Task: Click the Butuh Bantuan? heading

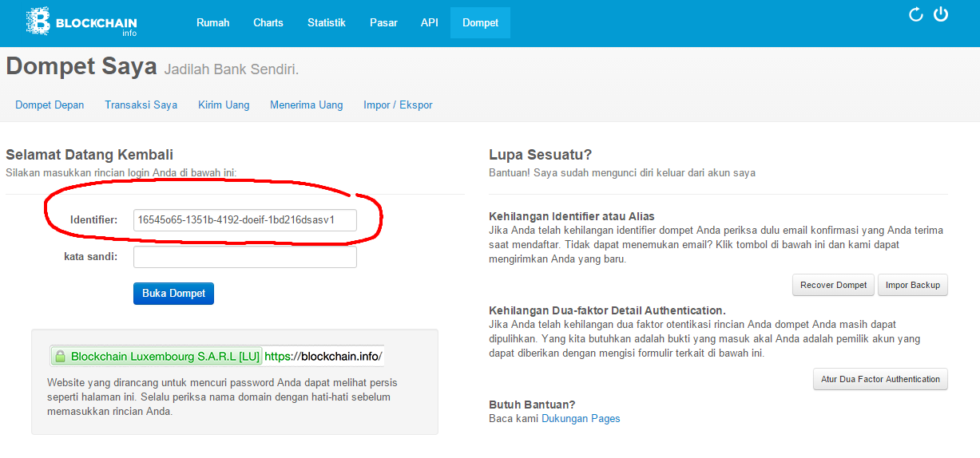Action: pyautogui.click(x=532, y=405)
